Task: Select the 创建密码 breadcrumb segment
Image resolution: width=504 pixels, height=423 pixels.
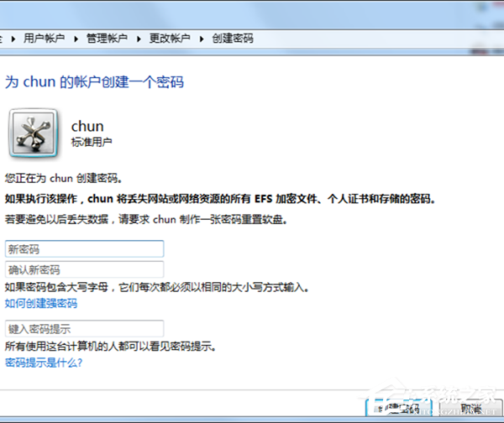Action: point(233,39)
